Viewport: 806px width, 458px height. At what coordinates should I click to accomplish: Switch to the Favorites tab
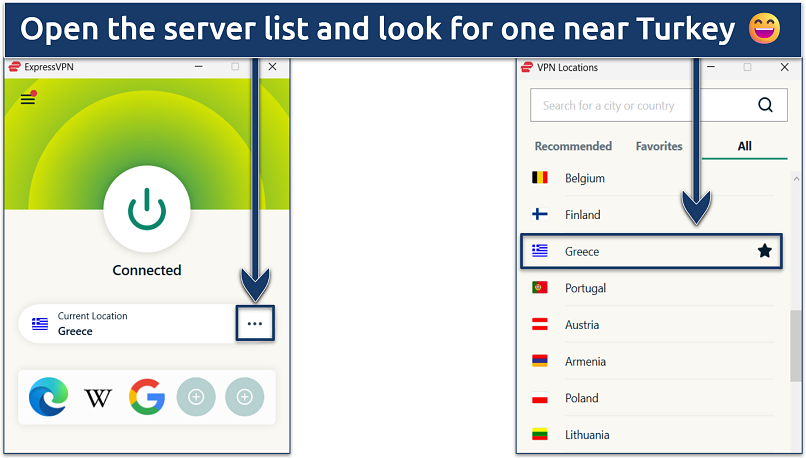coord(659,146)
